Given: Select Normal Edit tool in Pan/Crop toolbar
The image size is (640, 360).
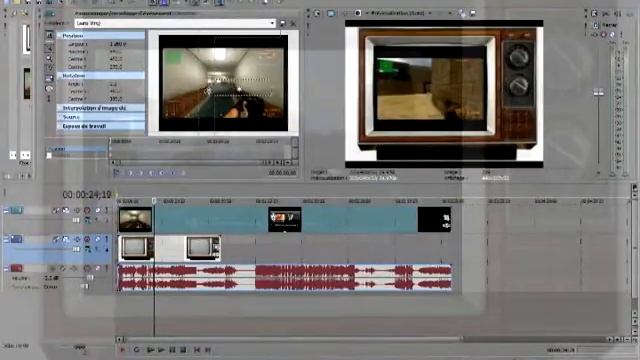Looking at the screenshot, I should pos(49,47).
